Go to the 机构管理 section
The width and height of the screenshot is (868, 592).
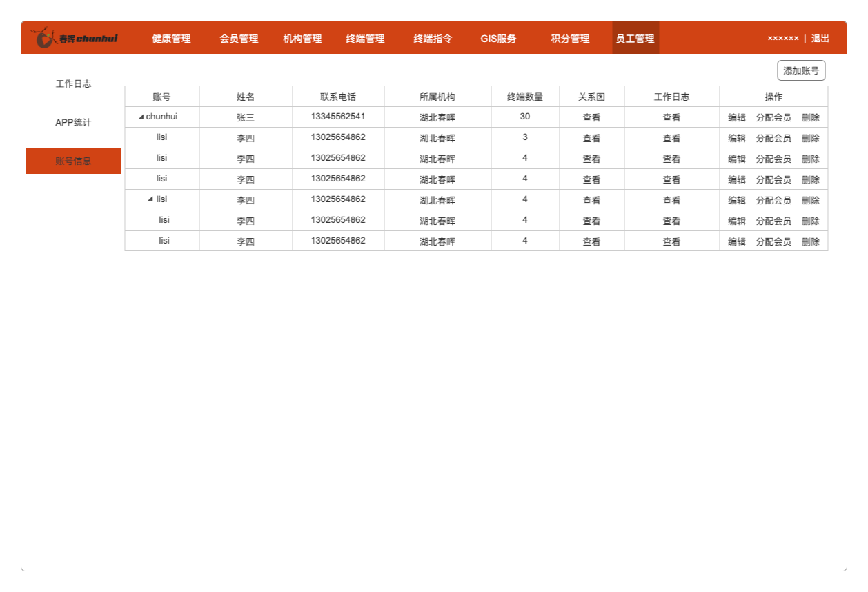(x=302, y=39)
